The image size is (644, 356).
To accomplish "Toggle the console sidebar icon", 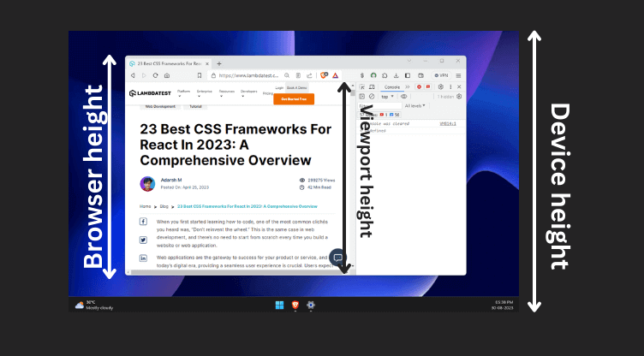I will tap(362, 97).
